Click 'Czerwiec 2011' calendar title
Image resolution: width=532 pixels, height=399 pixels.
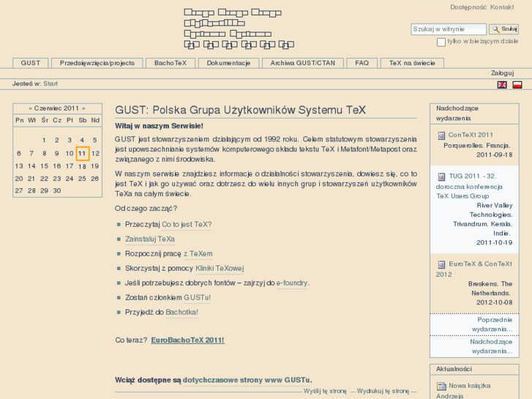pyautogui.click(x=56, y=108)
